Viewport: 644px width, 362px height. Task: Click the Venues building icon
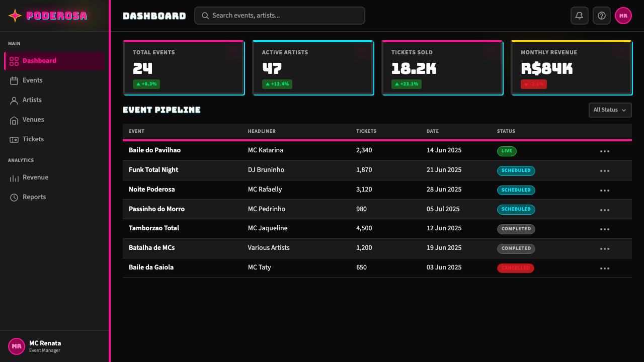[x=14, y=120]
